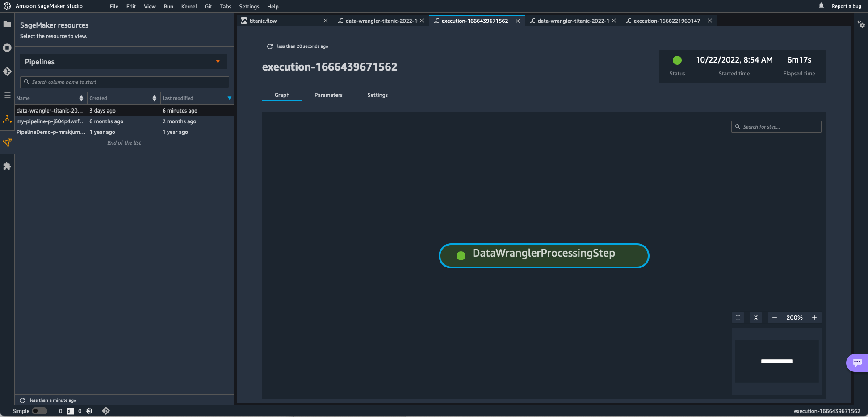
Task: Open the Edit menu
Action: coord(131,7)
